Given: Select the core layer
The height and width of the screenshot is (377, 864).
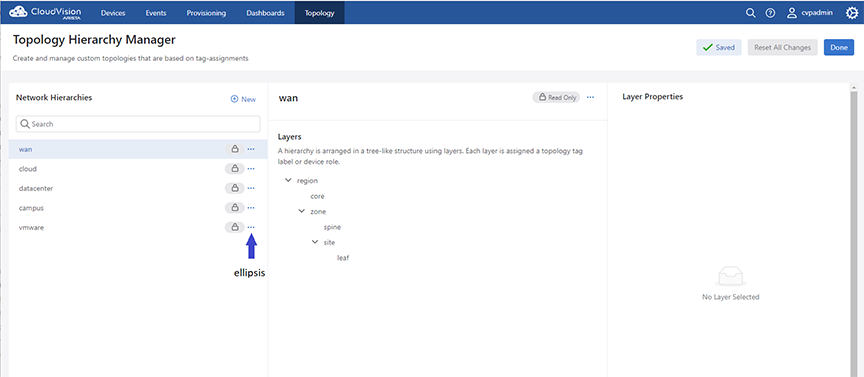Looking at the screenshot, I should (x=317, y=196).
